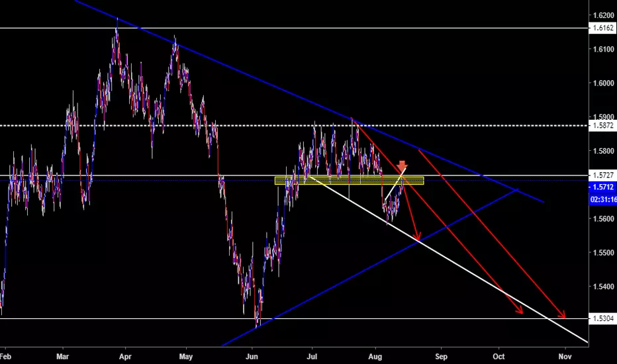Screen dimensions: 617x364
Task: Click the Feb label on the time axis
Action: 5,357
